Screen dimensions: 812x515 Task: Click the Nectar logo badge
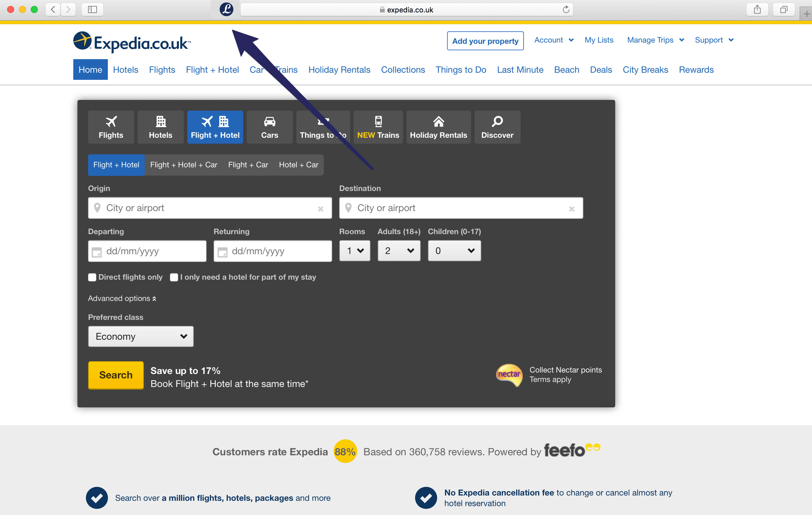tap(509, 375)
